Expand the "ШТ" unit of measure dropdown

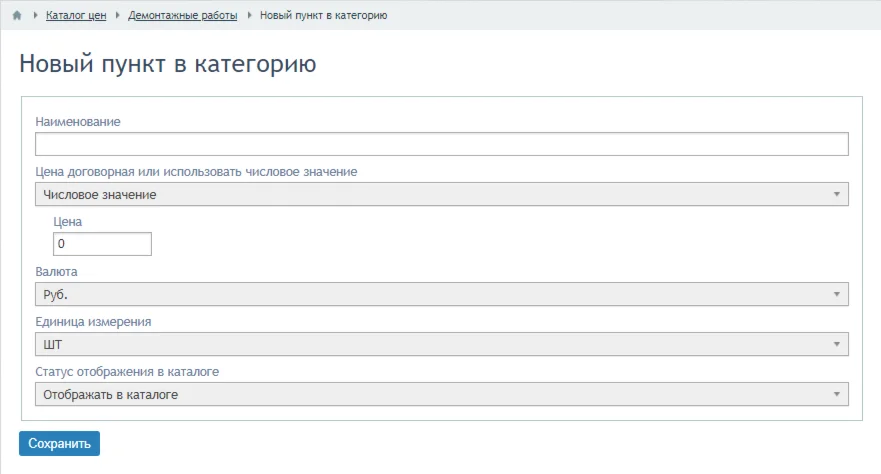click(x=441, y=345)
